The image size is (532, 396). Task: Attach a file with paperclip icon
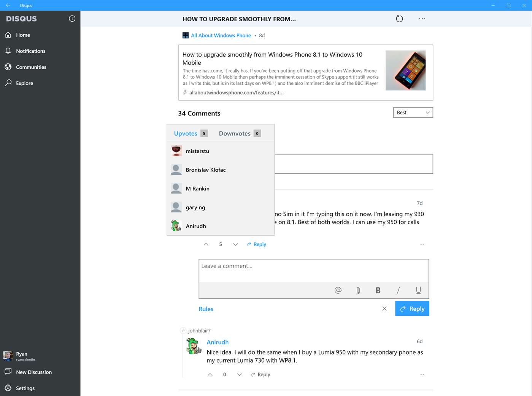point(358,290)
